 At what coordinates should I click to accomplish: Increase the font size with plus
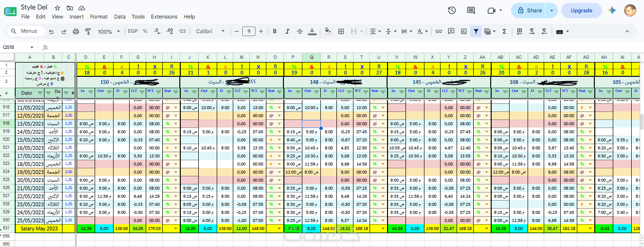pyautogui.click(x=261, y=31)
